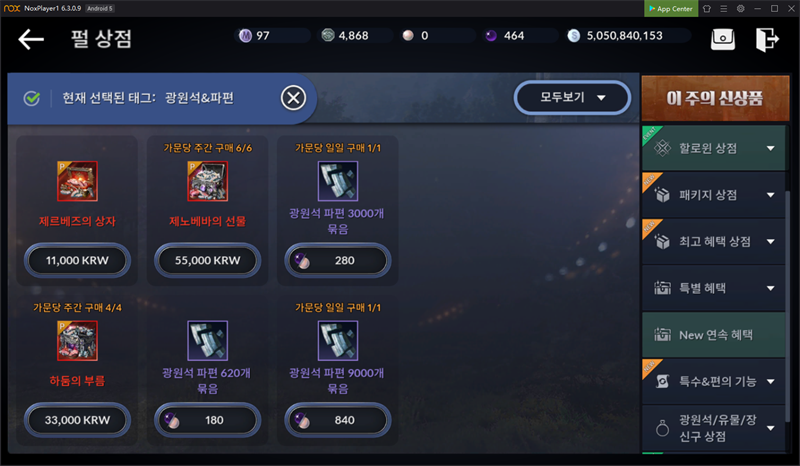This screenshot has height=466, width=800.
Task: Clear the 광원석&파편 tag with the X button
Action: pyautogui.click(x=293, y=98)
